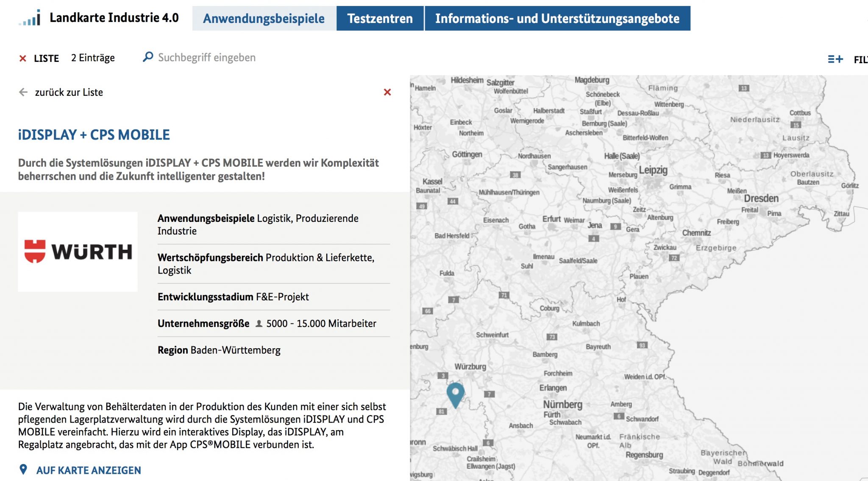Click the person icon next to Unternehmensgröße
Image resolution: width=868 pixels, height=481 pixels.
tap(259, 324)
